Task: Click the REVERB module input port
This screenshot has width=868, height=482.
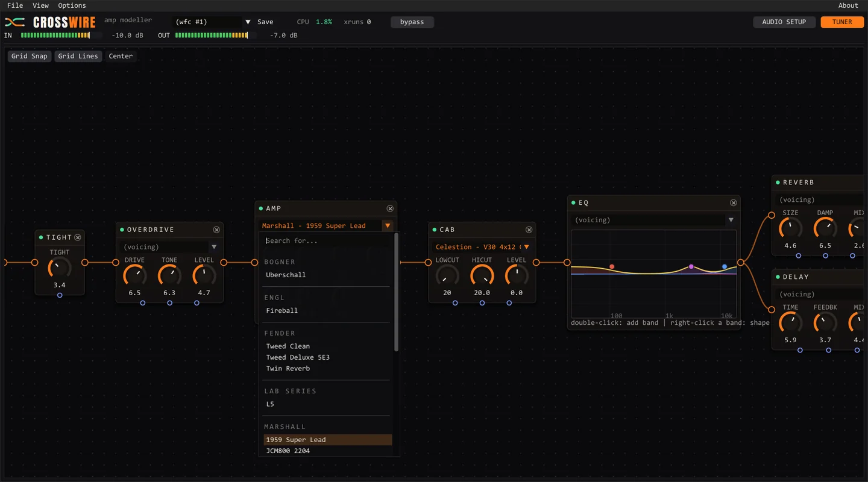Action: click(x=772, y=215)
